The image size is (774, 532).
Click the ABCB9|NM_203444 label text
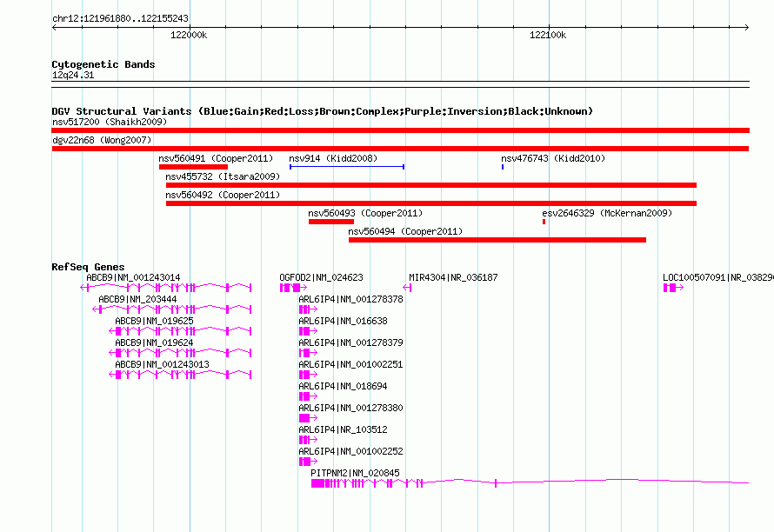coord(137,299)
